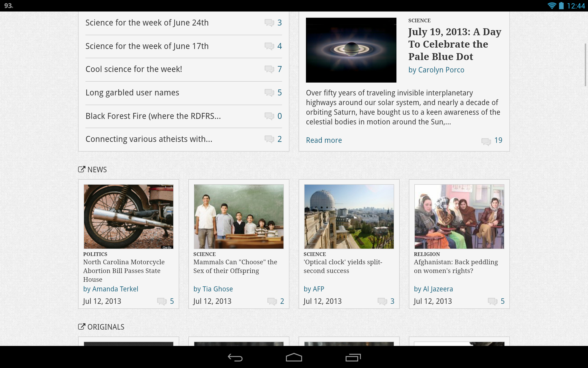Screen dimensions: 588x368
Task: Click the external link icon beside ORIGINALS
Action: click(82, 327)
